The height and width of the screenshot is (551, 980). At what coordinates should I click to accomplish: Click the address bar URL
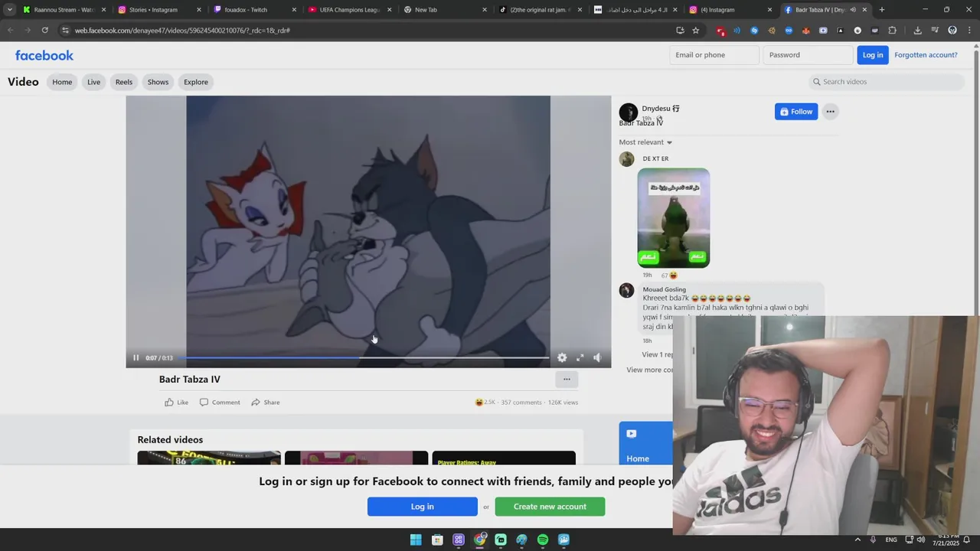click(x=182, y=31)
